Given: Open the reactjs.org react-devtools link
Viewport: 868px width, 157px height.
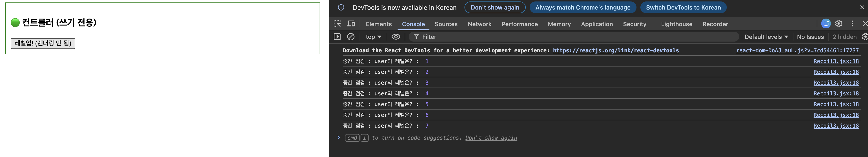Looking at the screenshot, I should click(x=616, y=50).
